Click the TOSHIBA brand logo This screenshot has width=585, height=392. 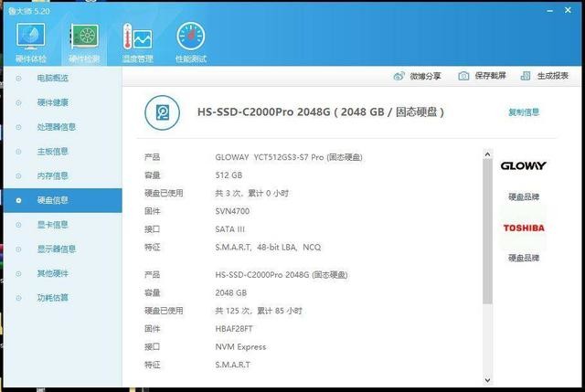point(524,228)
